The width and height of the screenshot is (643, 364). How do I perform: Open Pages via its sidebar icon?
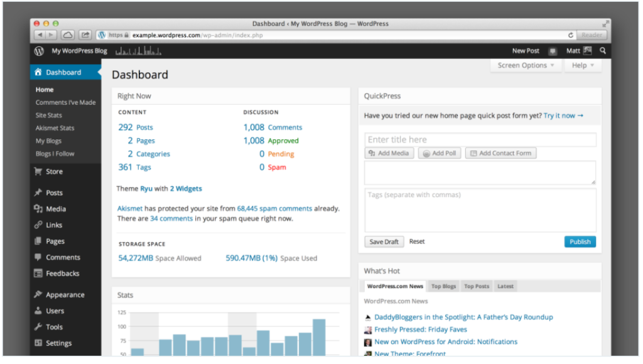[x=38, y=241]
